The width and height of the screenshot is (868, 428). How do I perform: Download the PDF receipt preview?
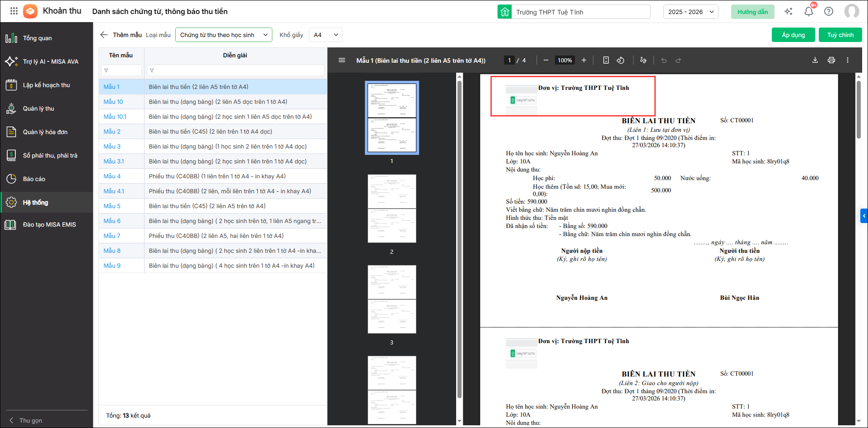(x=815, y=60)
